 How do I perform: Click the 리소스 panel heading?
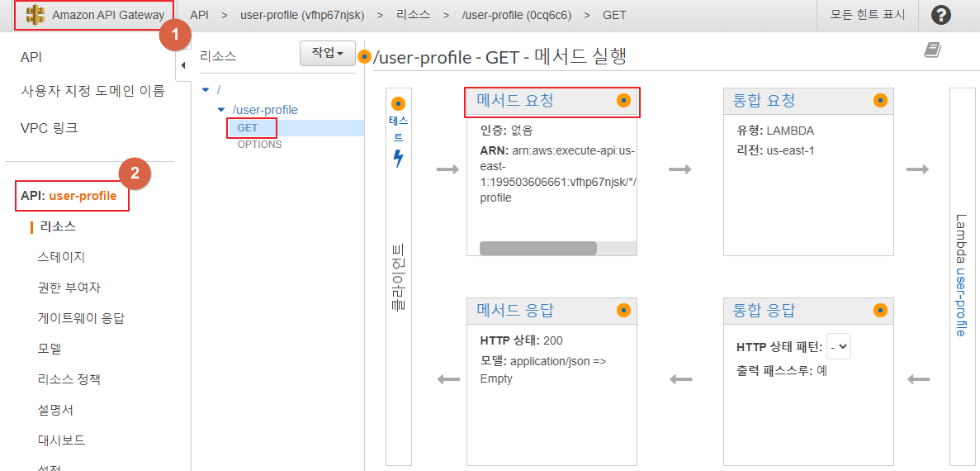218,55
